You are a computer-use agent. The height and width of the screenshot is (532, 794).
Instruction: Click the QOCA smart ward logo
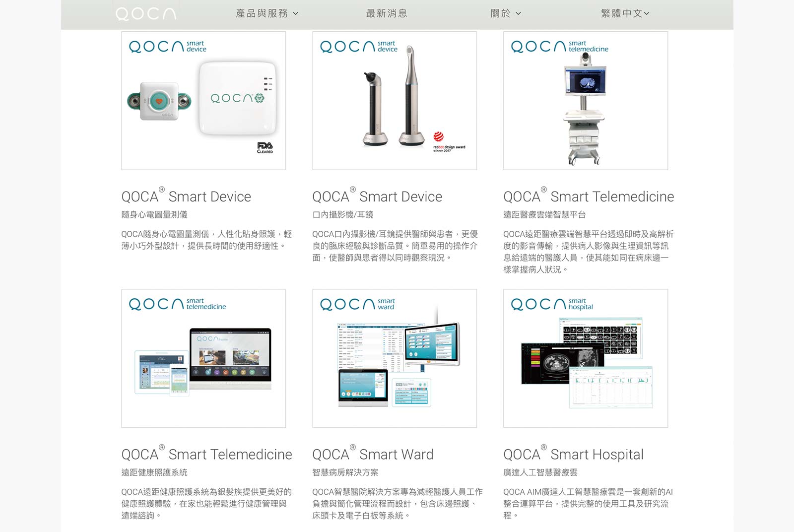click(358, 304)
